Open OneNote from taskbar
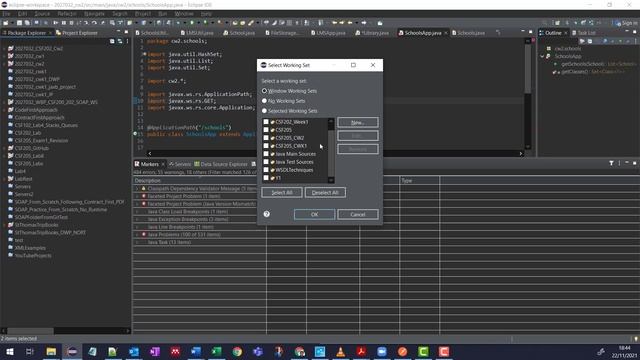Screen dimensions: 640x360 click(x=155, y=351)
